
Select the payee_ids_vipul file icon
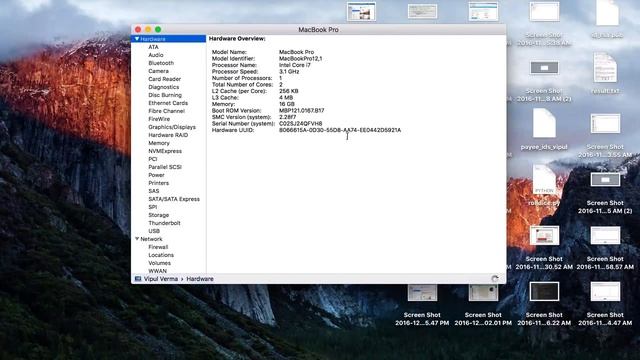coord(544,123)
